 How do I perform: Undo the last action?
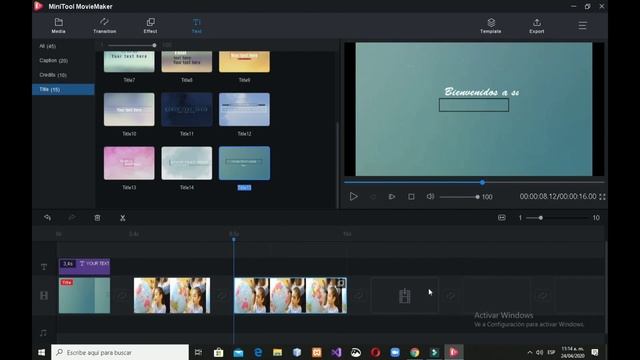pos(47,218)
